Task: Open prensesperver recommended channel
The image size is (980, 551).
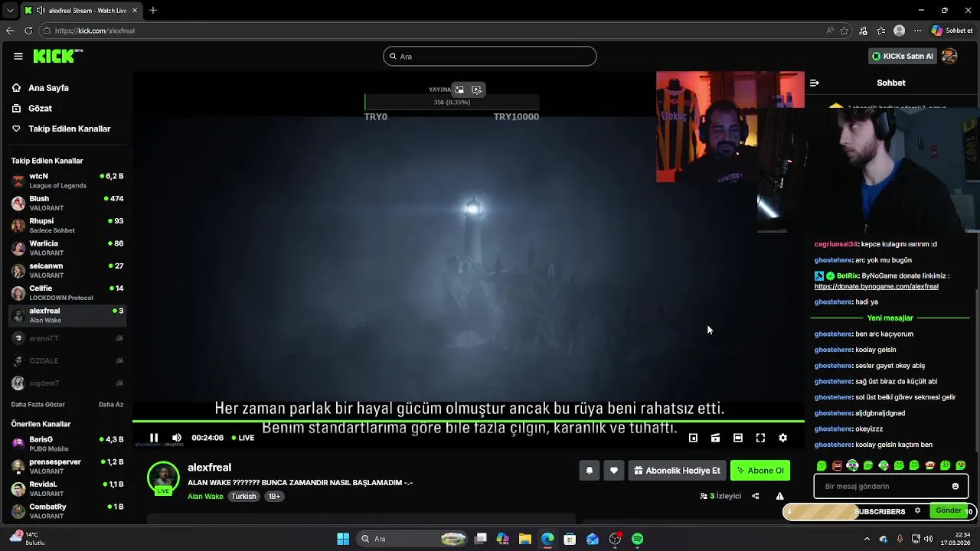Action: tap(67, 466)
